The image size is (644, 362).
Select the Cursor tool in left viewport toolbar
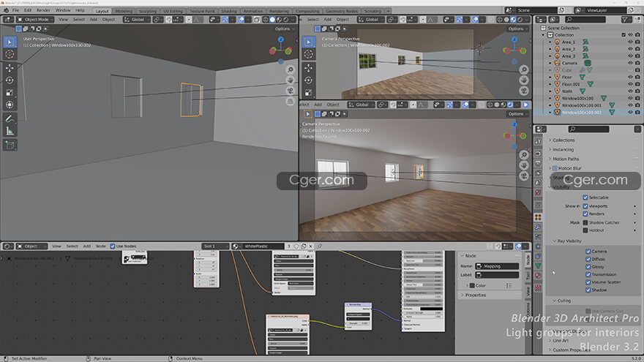tap(10, 54)
